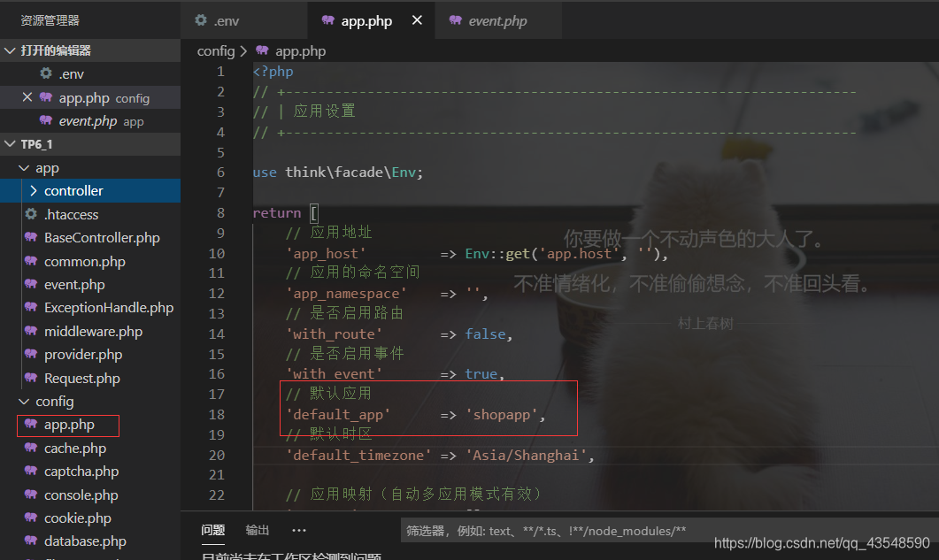Click the app.php breadcrumb segment

tap(300, 51)
